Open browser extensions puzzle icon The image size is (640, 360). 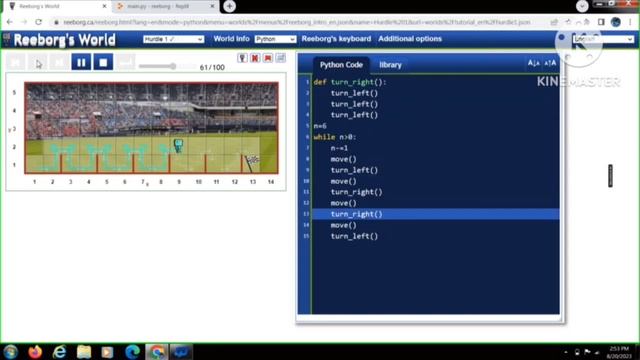pyautogui.click(x=587, y=22)
